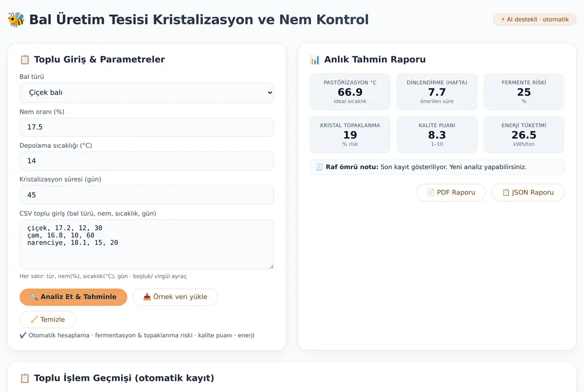
Task: Click the receipt icon in Raf ömrü notu
Action: tap(320, 167)
